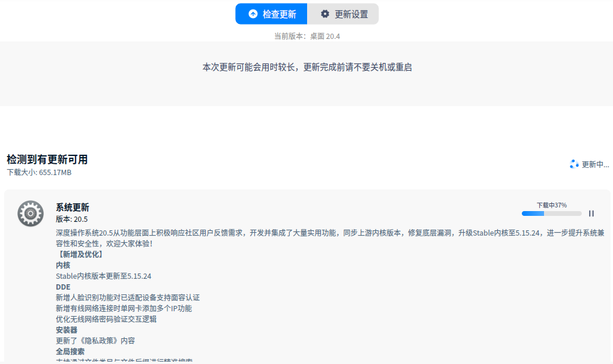The image size is (613, 364).
Task: Click the 当前版本: 桌面 20.4 text
Action: [x=306, y=35]
